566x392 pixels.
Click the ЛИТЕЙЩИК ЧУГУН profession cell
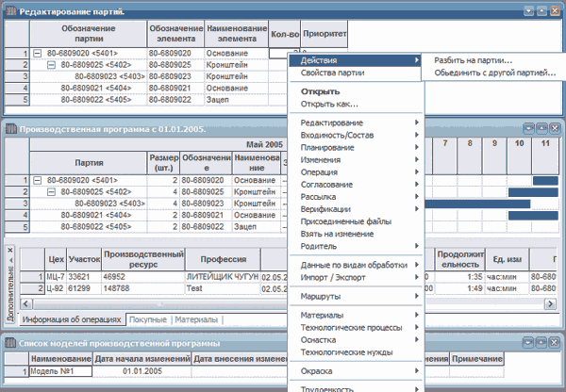(x=223, y=277)
